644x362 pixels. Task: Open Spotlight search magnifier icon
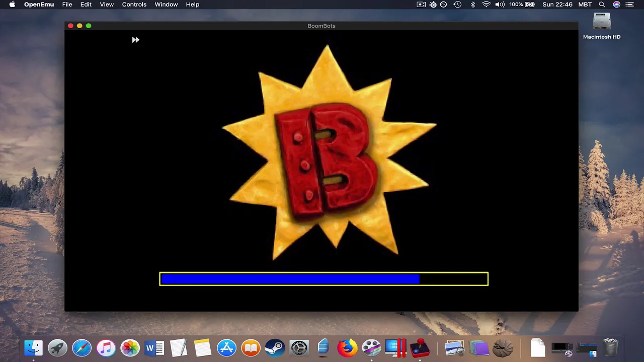tap(602, 5)
